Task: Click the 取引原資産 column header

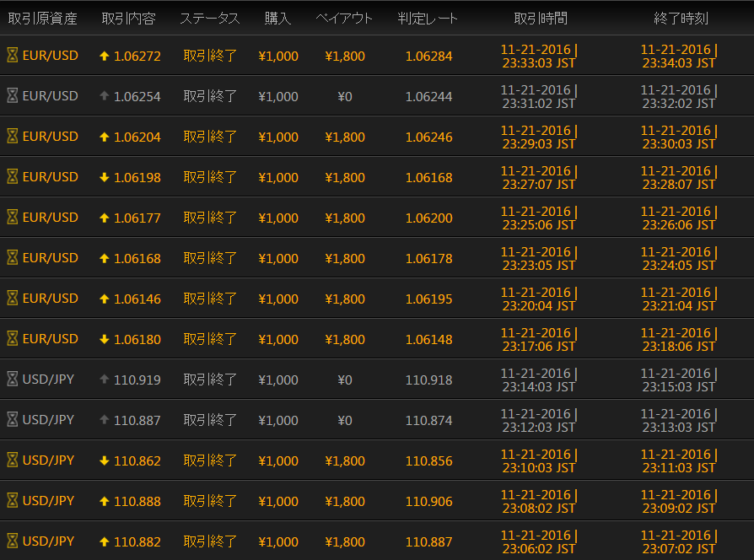Action: [x=42, y=19]
